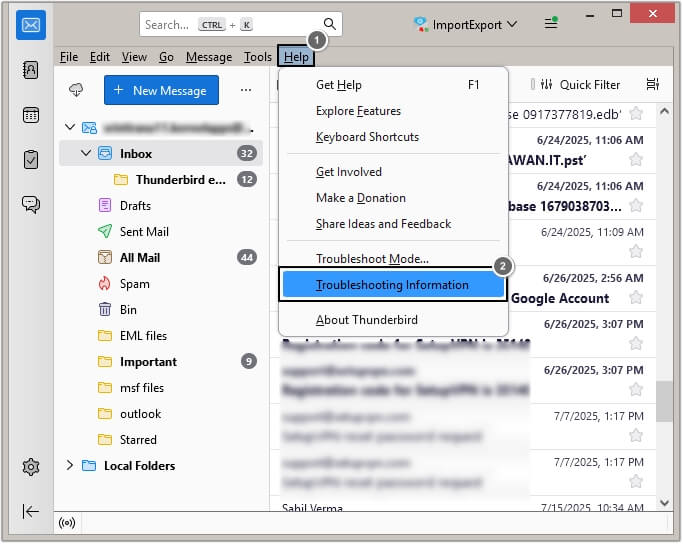
Task: Toggle the Quick Filter bar
Action: tap(579, 85)
